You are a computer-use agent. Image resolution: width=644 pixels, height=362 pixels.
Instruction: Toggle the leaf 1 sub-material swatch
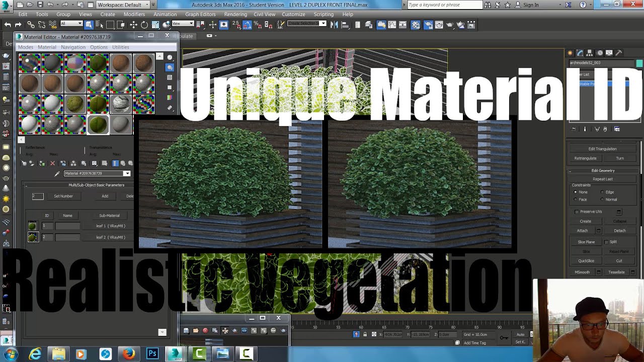(x=32, y=226)
